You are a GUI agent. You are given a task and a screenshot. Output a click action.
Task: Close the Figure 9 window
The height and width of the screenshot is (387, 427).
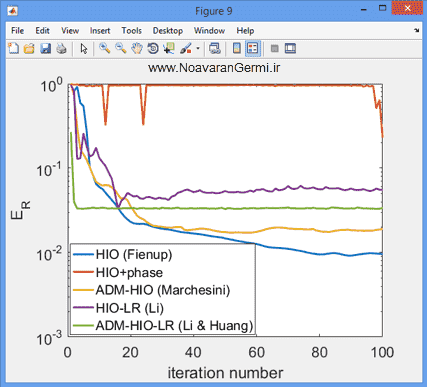coord(407,8)
